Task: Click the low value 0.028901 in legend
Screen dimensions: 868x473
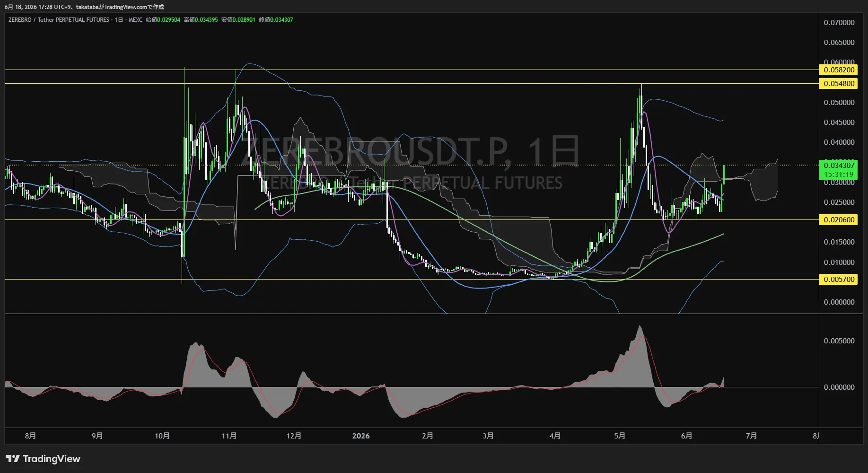Action: click(x=244, y=20)
